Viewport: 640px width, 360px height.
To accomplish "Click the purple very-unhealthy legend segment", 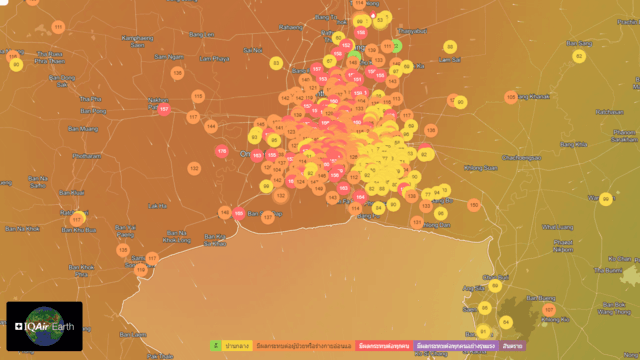I will [x=456, y=346].
